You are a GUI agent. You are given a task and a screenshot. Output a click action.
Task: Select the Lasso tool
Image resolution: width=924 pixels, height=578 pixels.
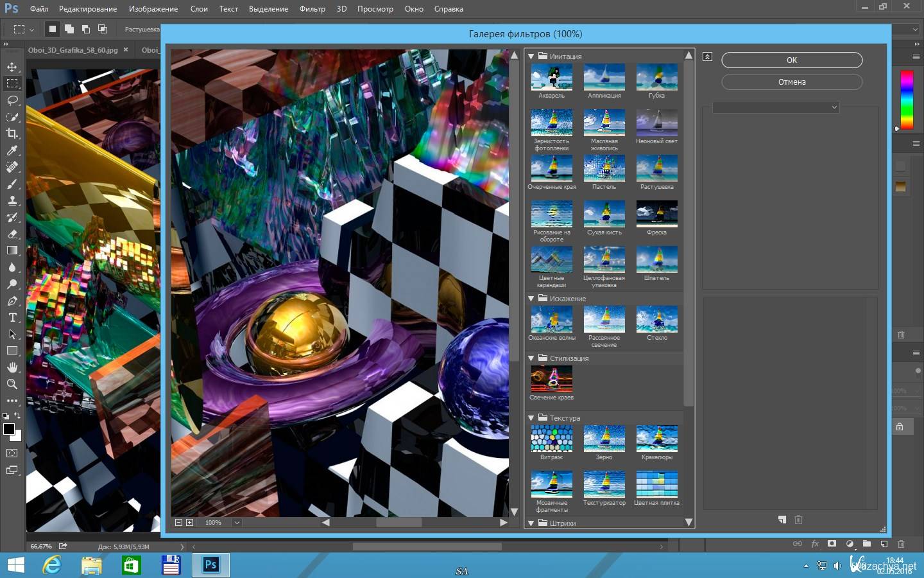12,100
